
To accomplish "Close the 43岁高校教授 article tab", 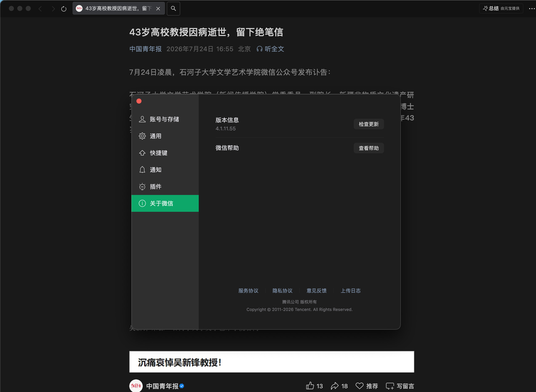I will (x=158, y=9).
